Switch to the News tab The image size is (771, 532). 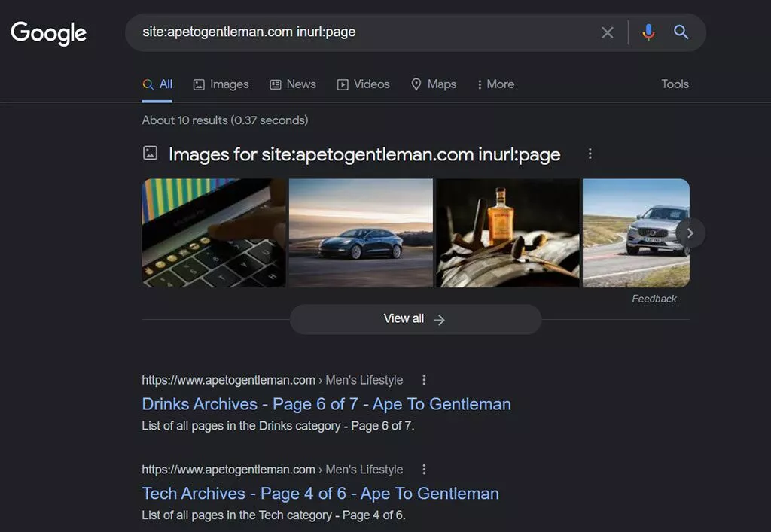coord(293,84)
